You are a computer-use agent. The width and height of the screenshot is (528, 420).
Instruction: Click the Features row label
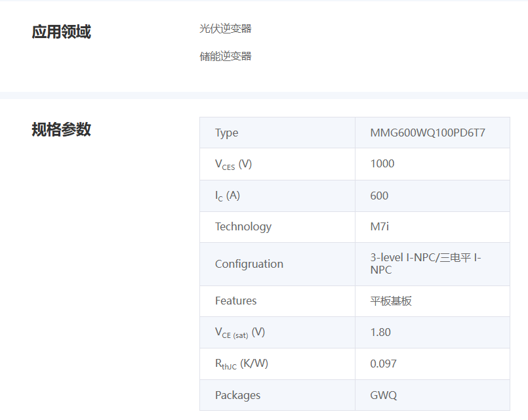235,301
